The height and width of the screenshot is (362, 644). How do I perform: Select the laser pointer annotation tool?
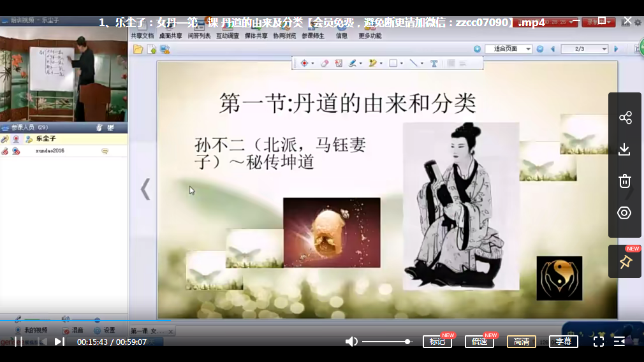[x=304, y=63]
